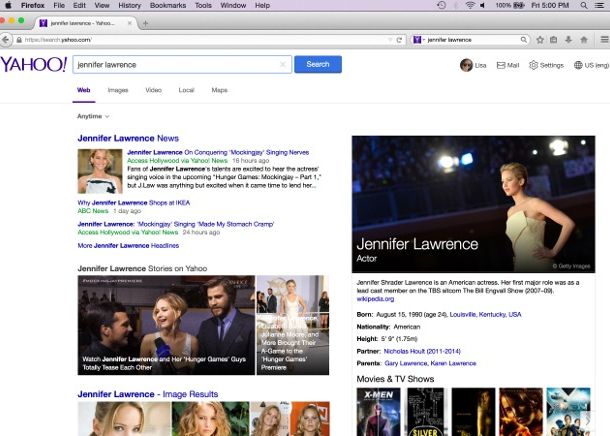The width and height of the screenshot is (610, 436).
Task: Open the Yahoo Settings gear
Action: pos(534,65)
